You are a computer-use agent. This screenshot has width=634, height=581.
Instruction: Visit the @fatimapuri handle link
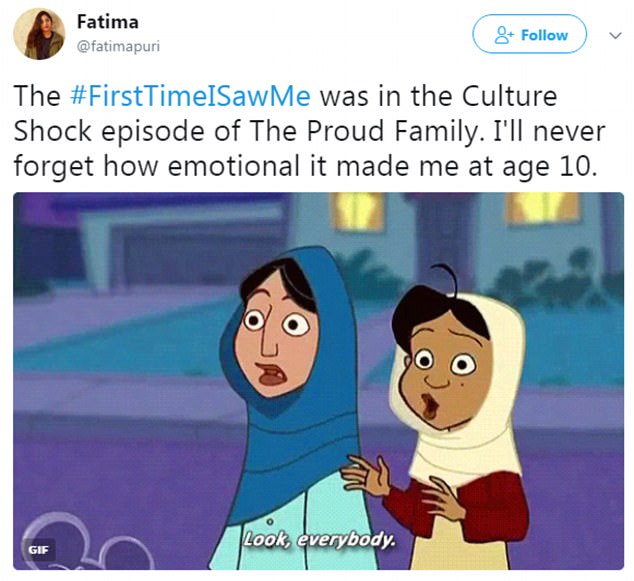[118, 46]
